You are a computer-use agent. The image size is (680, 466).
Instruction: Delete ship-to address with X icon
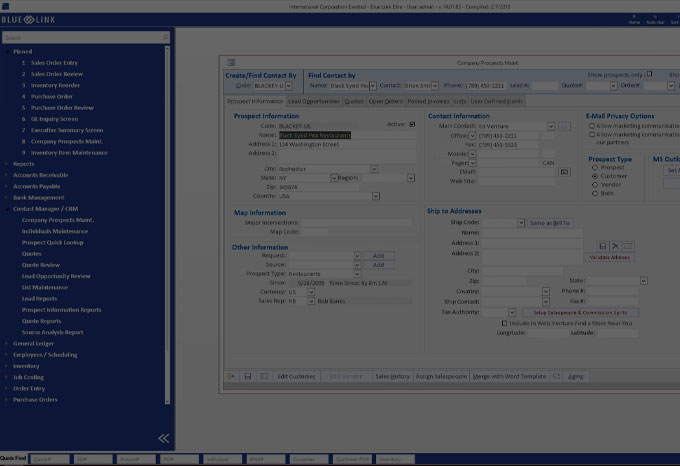pos(615,246)
